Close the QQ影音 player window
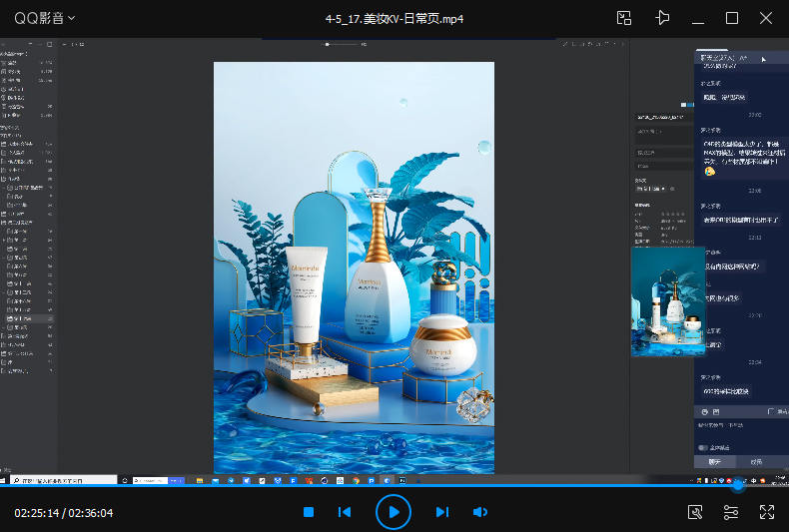The height and width of the screenshot is (532, 789). [766, 18]
